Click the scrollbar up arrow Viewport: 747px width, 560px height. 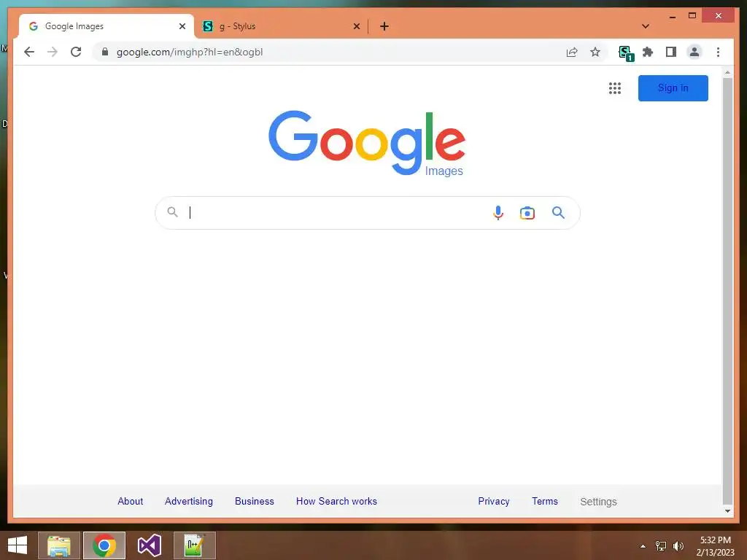[x=727, y=72]
